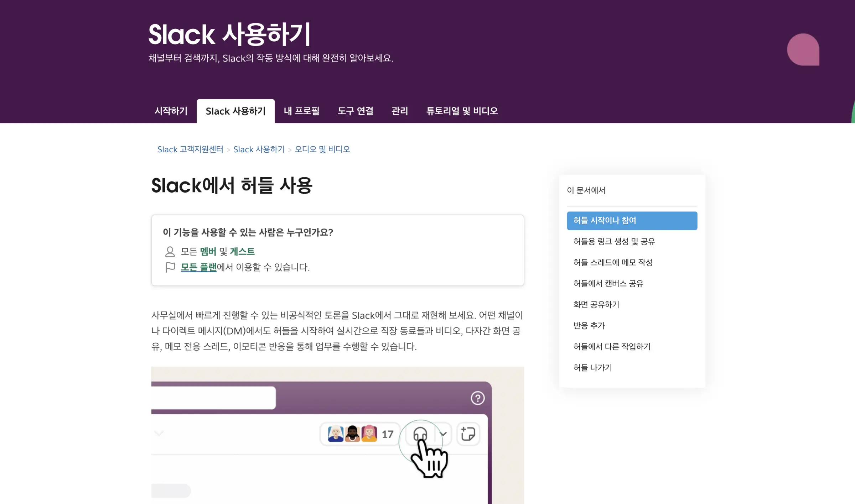The height and width of the screenshot is (504, 855).
Task: Open the 오디오 및 비디오 breadcrumb link
Action: [x=322, y=149]
